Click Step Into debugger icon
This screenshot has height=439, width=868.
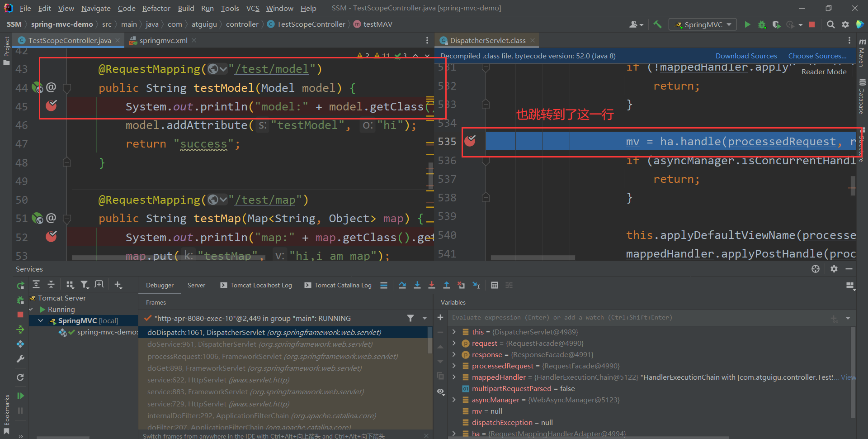click(x=417, y=285)
